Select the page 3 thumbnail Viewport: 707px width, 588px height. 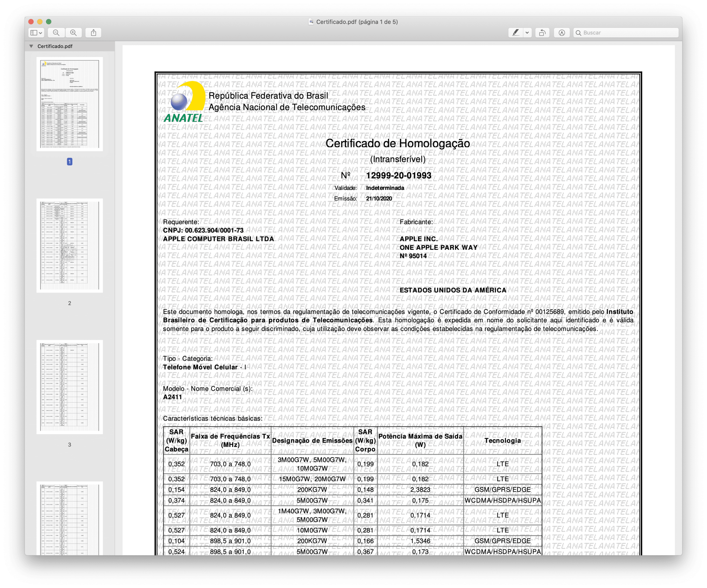point(69,387)
